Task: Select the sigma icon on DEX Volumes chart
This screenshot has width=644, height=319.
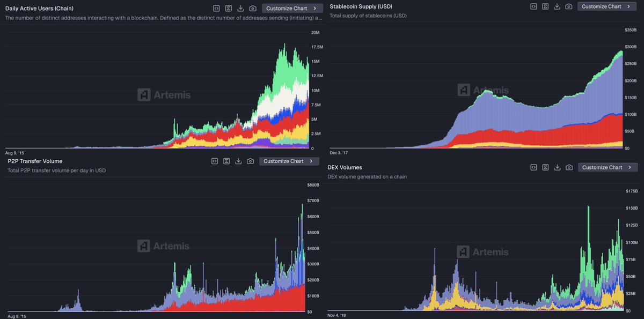Action: click(545, 167)
